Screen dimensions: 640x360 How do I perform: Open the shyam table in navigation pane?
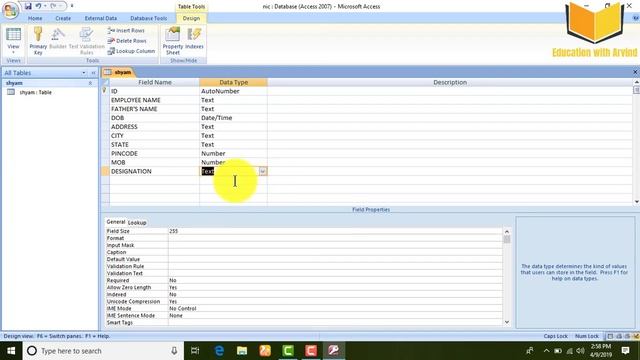(x=36, y=92)
